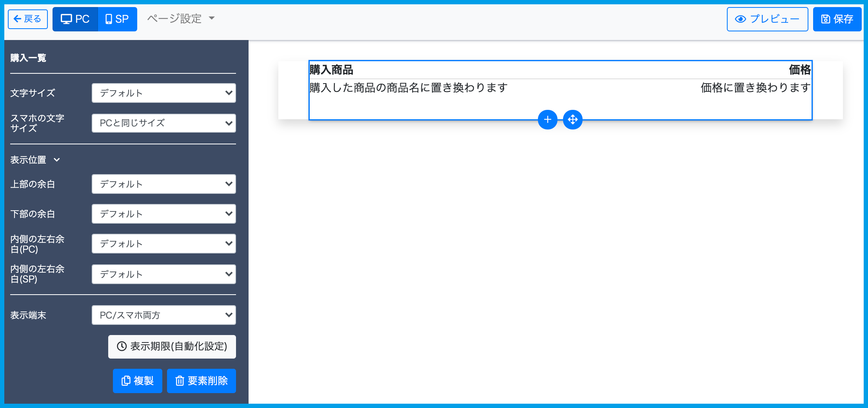Open プレビュー with the eye icon
The width and height of the screenshot is (868, 408).
tap(767, 19)
